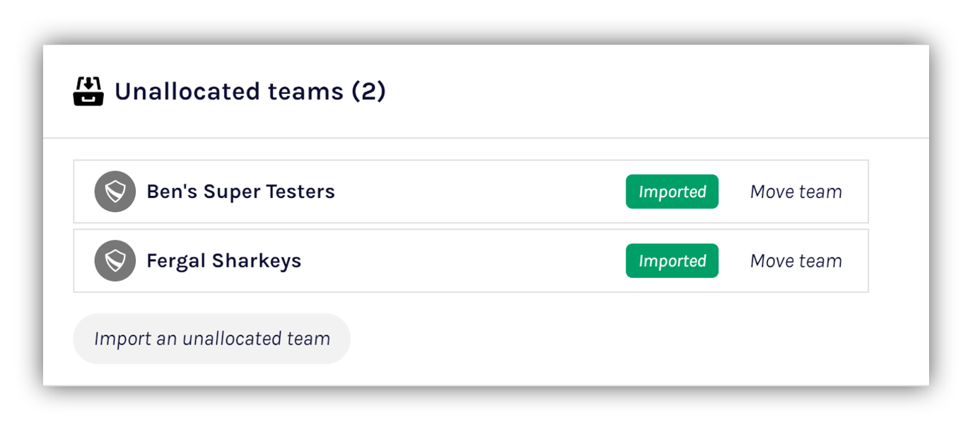Click the Unallocated teams inbox icon
980x445 pixels.
click(88, 92)
